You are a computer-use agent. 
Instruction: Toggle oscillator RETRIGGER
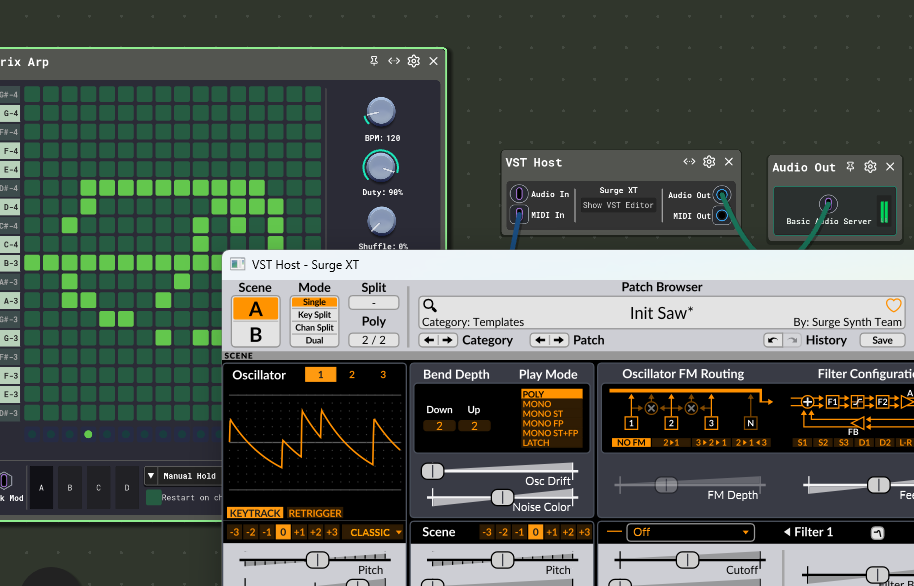click(315, 513)
